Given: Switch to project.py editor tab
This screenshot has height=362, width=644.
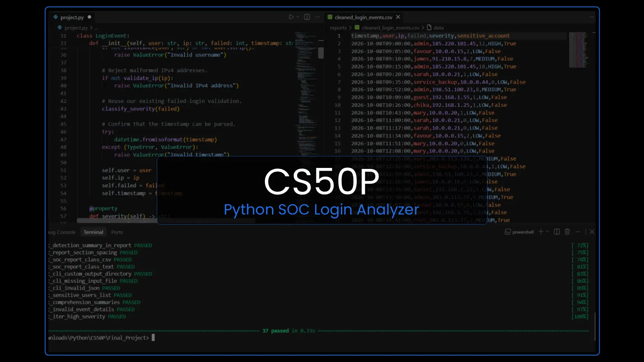Looking at the screenshot, I should [x=72, y=17].
